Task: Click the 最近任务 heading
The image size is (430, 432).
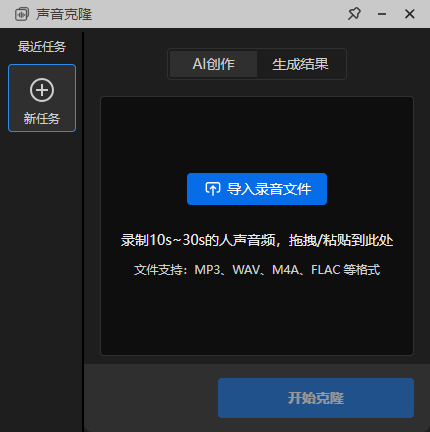Action: tap(42, 47)
